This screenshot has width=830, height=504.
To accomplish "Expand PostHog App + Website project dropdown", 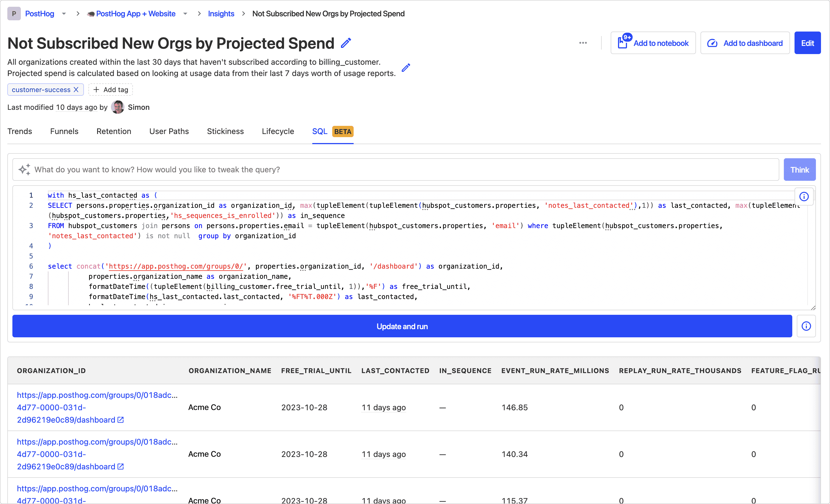I will pyautogui.click(x=185, y=14).
